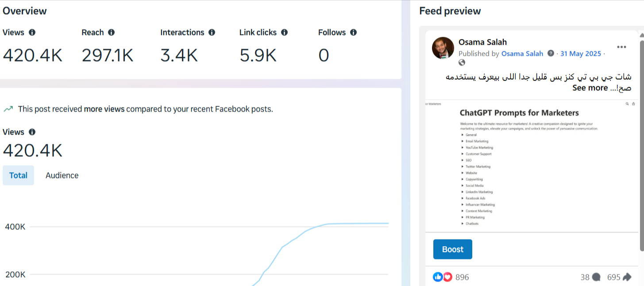644x286 pixels.
Task: Open the Osama Salah post author name
Action: click(482, 42)
